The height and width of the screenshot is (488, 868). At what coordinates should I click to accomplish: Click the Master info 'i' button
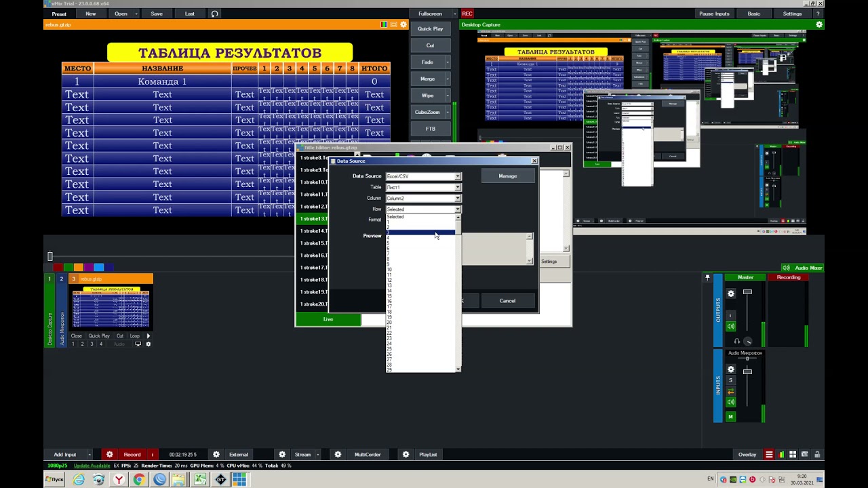click(731, 315)
